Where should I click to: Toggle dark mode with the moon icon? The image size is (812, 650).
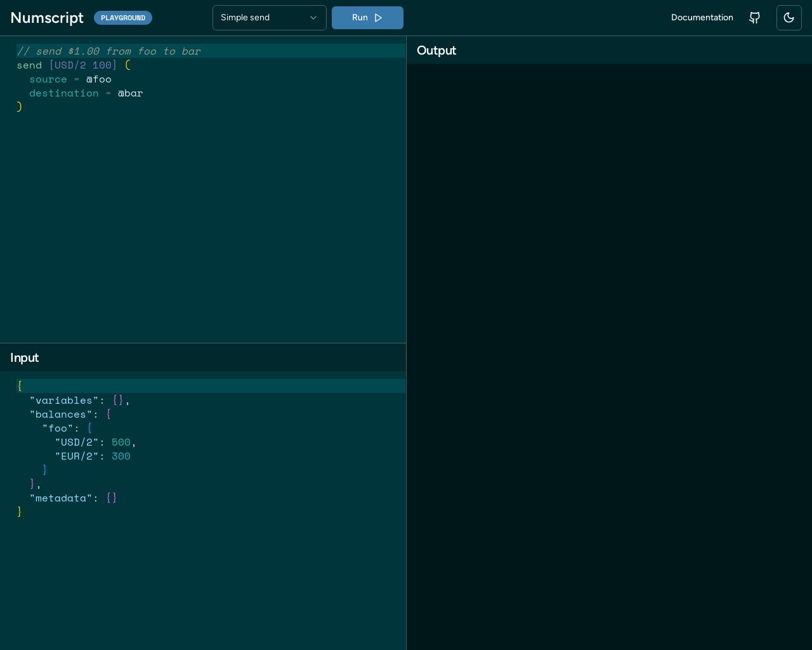tap(789, 18)
